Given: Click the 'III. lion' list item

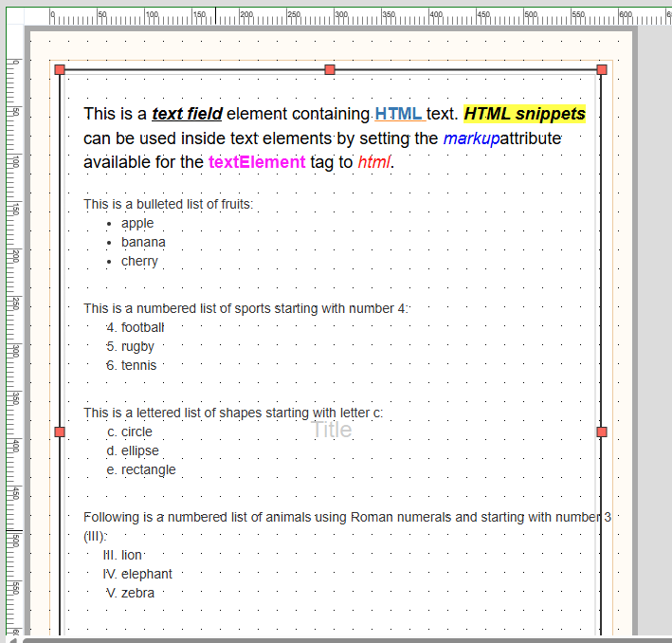Looking at the screenshot, I should tap(122, 555).
